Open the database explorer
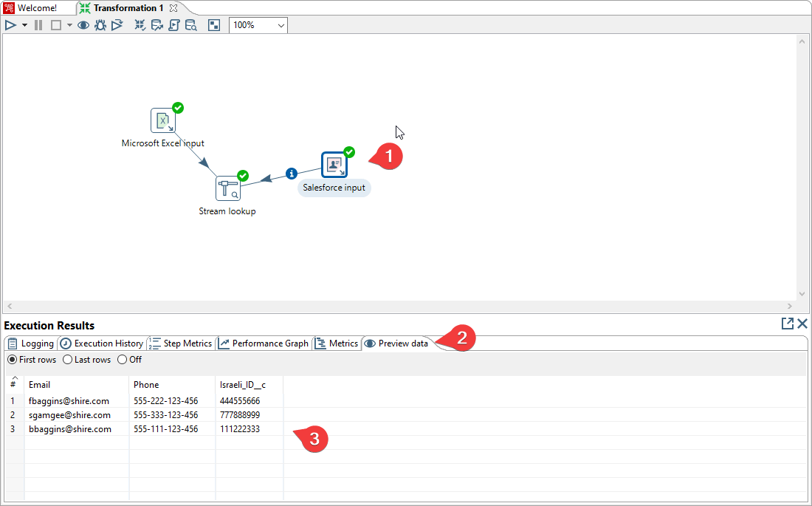The image size is (812, 506). coord(190,24)
